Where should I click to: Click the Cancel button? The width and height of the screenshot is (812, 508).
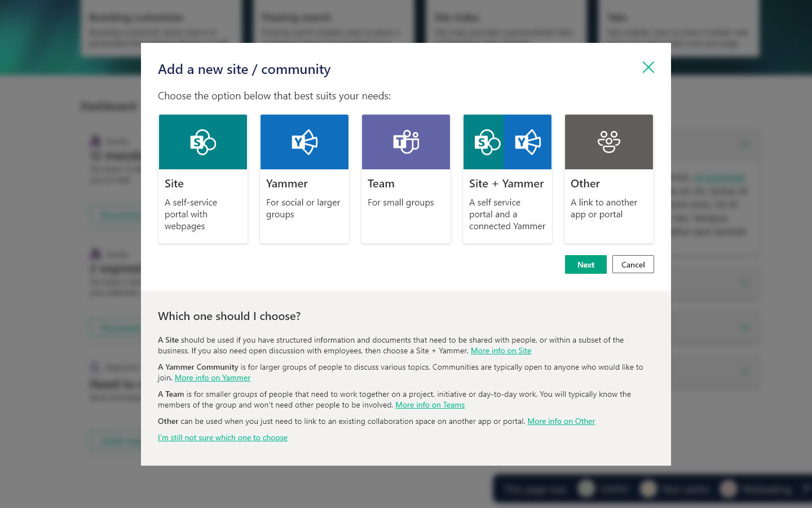(633, 265)
